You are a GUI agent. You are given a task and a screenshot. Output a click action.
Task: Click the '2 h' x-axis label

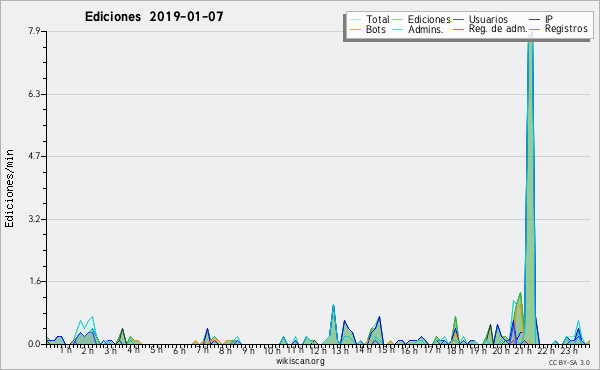[88, 350]
